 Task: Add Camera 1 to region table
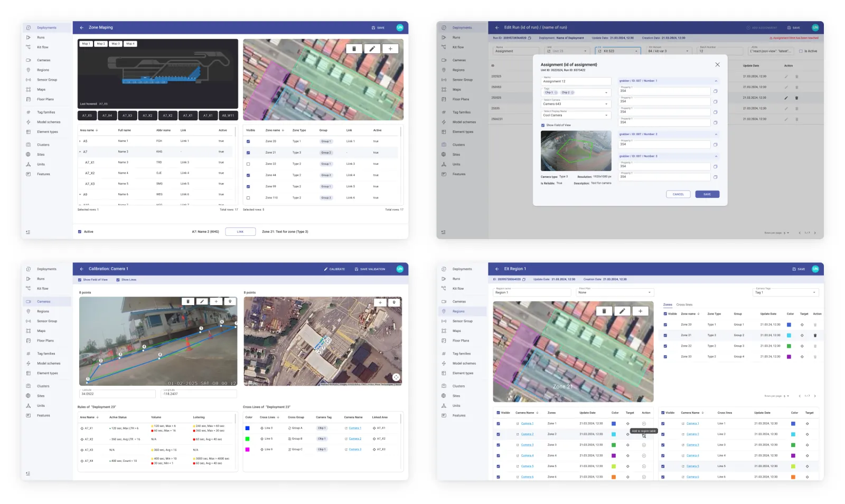click(644, 424)
